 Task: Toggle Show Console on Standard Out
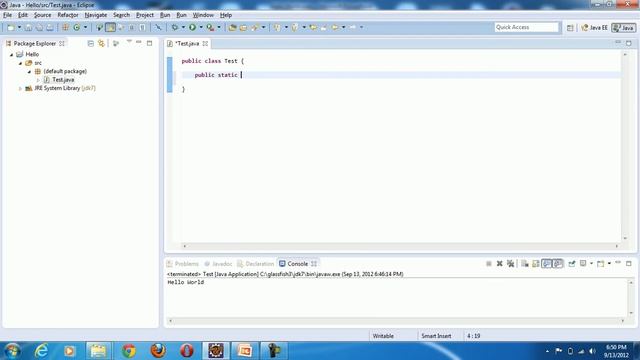(547, 264)
